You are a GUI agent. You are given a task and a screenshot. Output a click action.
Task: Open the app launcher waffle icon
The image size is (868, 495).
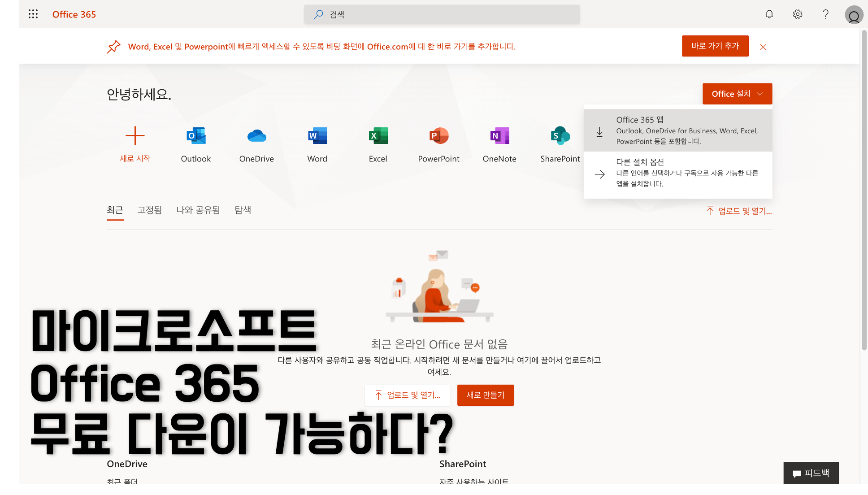[x=33, y=14]
